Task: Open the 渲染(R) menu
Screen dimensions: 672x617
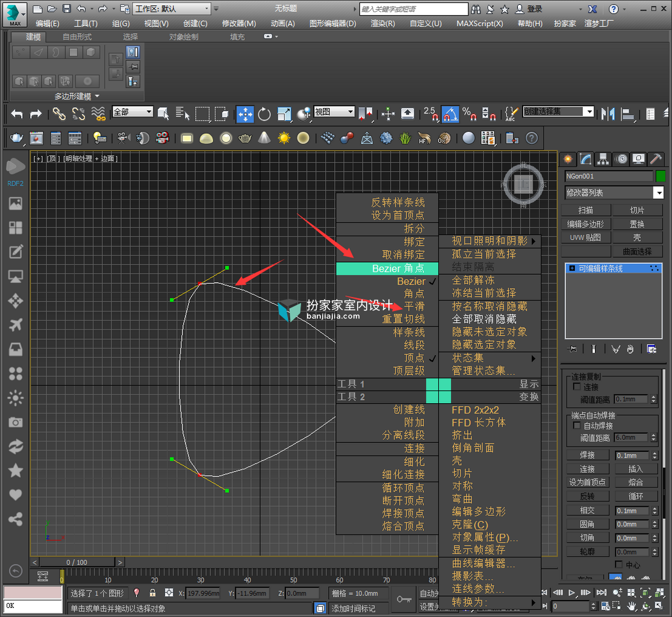Action: [x=382, y=23]
